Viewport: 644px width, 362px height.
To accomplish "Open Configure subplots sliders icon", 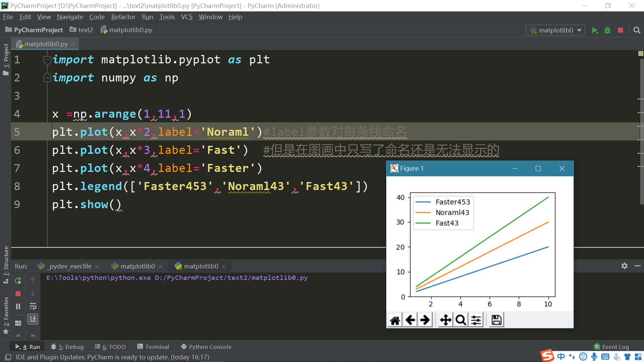I will pos(476,320).
